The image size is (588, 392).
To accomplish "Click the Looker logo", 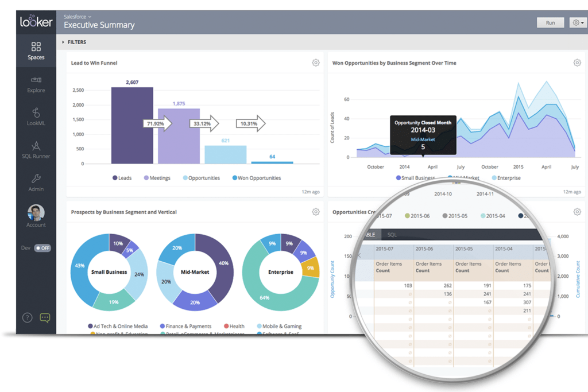I will click(36, 22).
